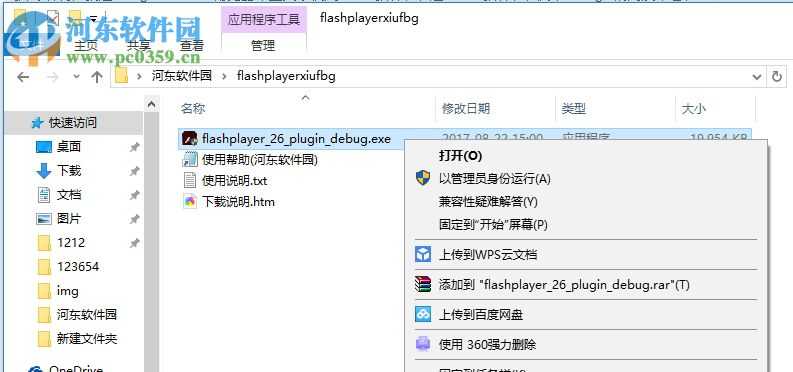Click the Back navigation arrow

23,77
